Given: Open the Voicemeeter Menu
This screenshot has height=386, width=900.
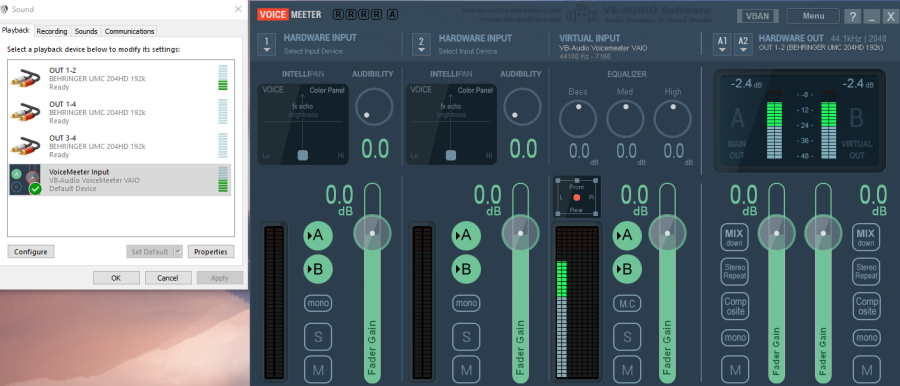Looking at the screenshot, I should (x=813, y=16).
